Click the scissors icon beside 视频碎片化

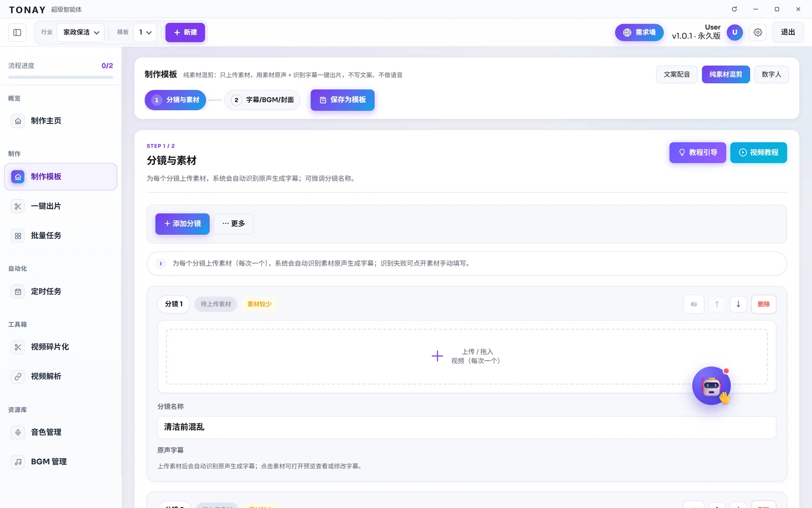(18, 347)
